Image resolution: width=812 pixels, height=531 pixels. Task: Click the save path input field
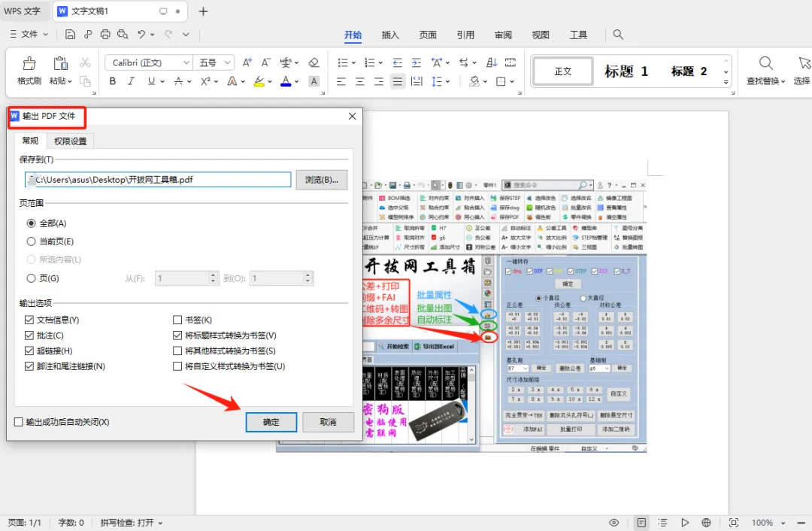click(158, 180)
